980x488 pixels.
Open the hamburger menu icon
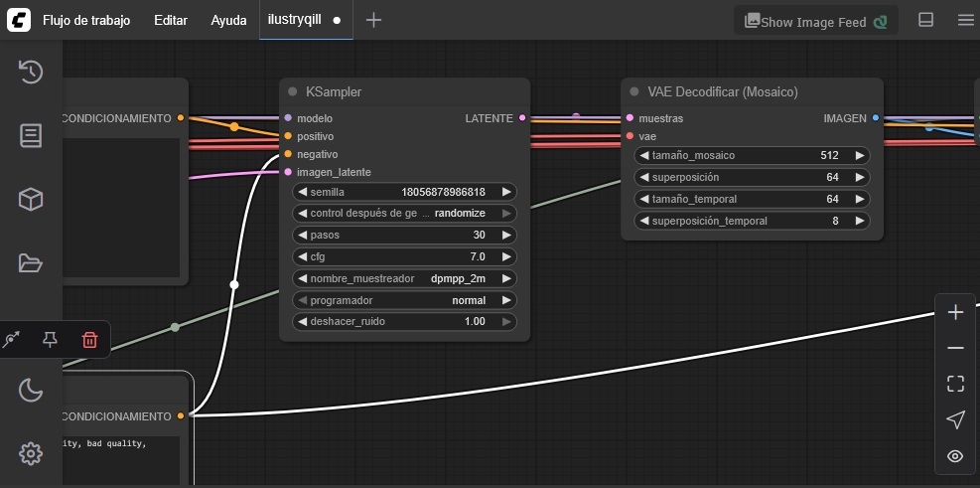(x=966, y=20)
